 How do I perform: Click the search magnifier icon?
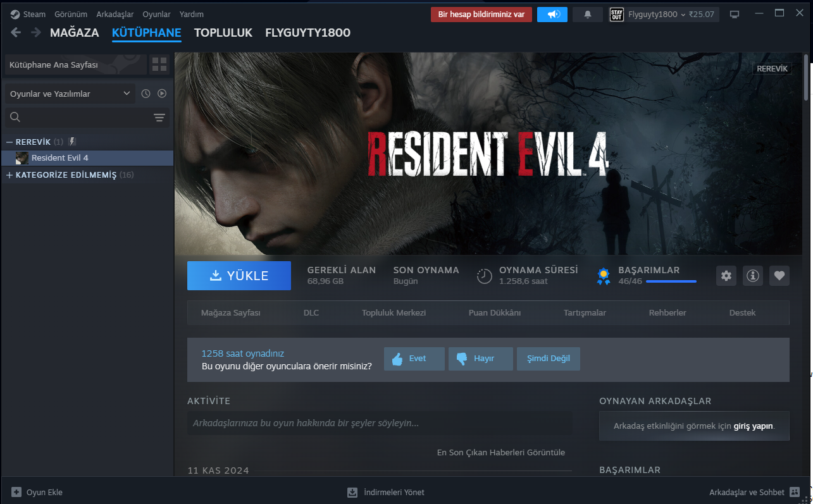(x=15, y=117)
